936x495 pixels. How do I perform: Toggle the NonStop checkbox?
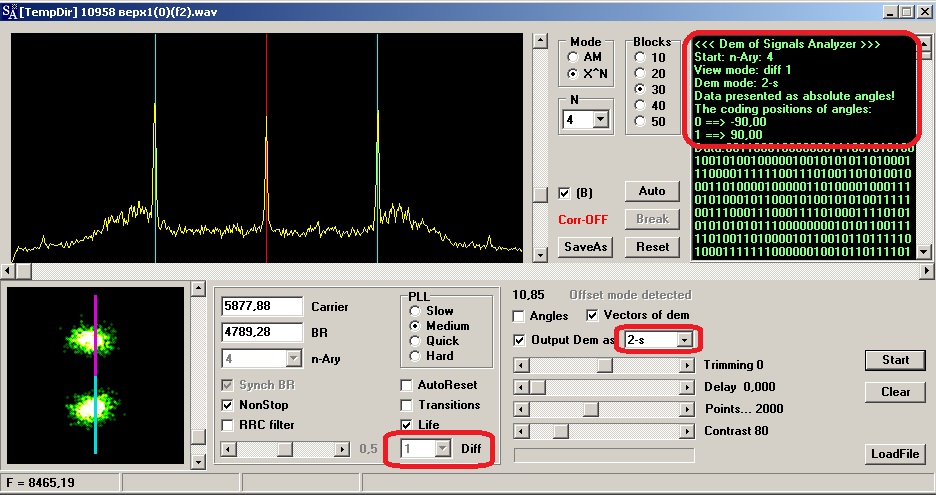point(227,405)
